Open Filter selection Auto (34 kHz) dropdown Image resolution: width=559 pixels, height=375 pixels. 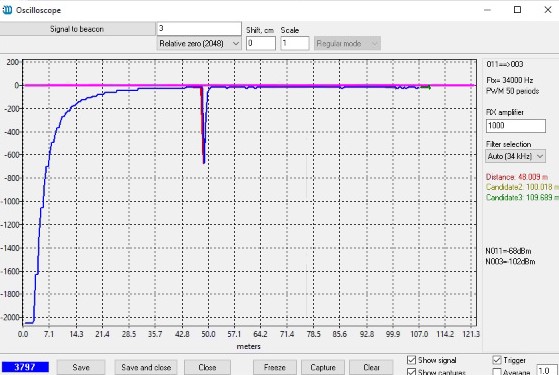click(515, 156)
